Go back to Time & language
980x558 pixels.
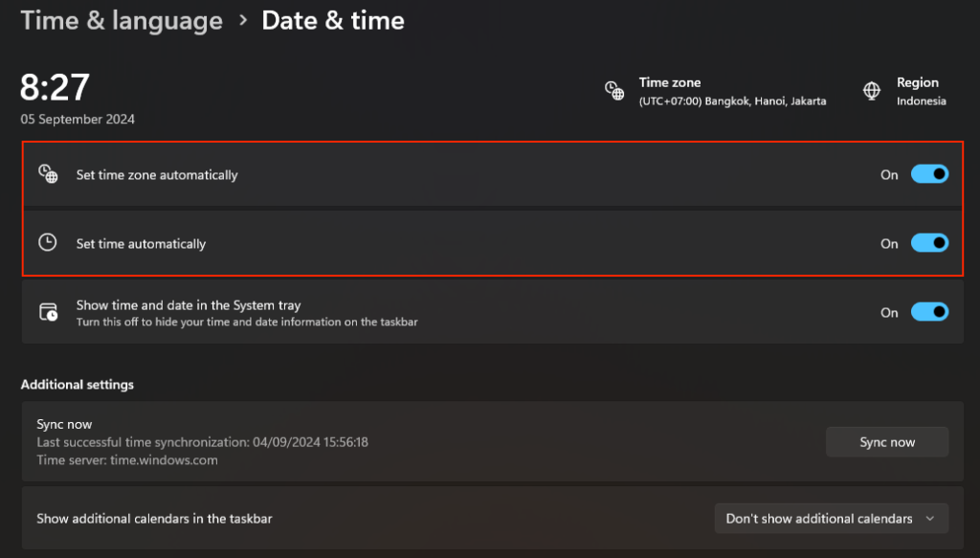click(121, 20)
